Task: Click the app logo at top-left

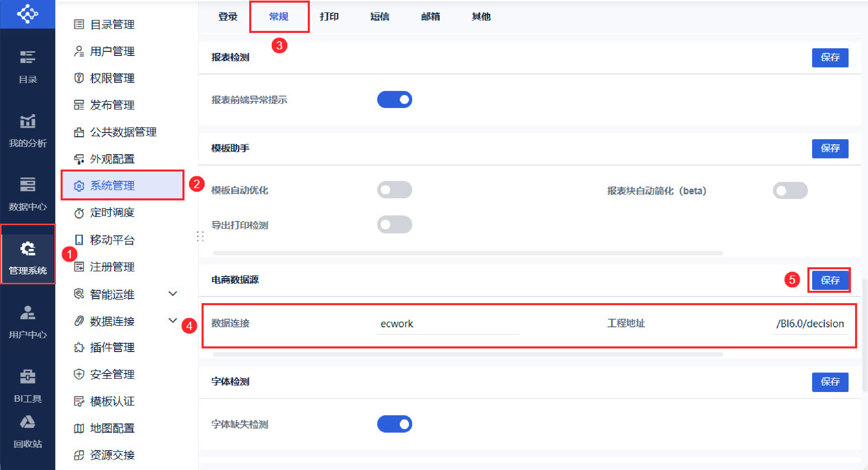Action: pos(28,14)
